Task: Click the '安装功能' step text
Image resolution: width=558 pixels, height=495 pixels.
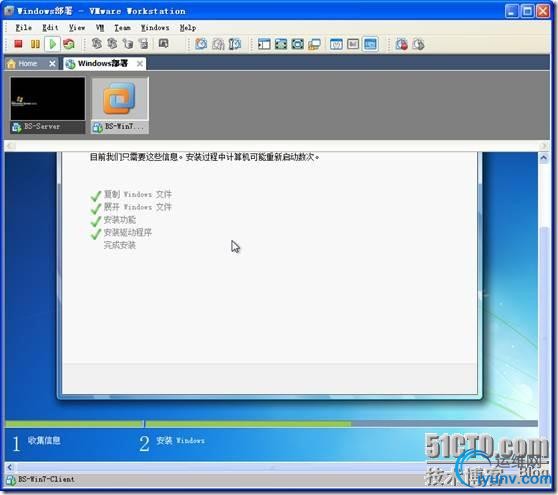Action: (120, 220)
